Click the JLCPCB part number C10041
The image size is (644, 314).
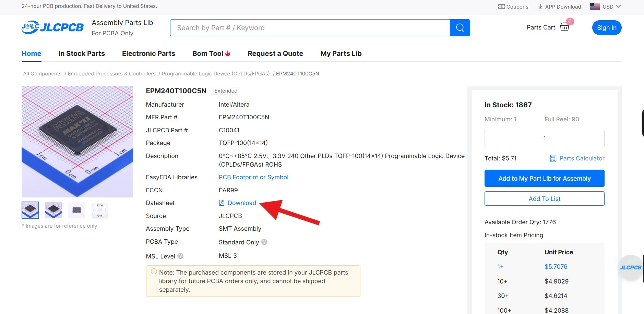click(229, 130)
